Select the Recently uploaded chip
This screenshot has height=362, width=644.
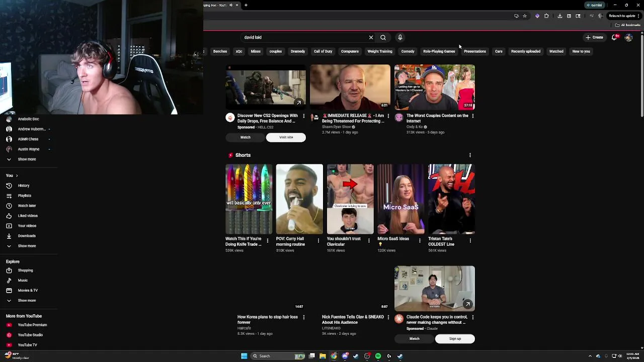click(526, 51)
